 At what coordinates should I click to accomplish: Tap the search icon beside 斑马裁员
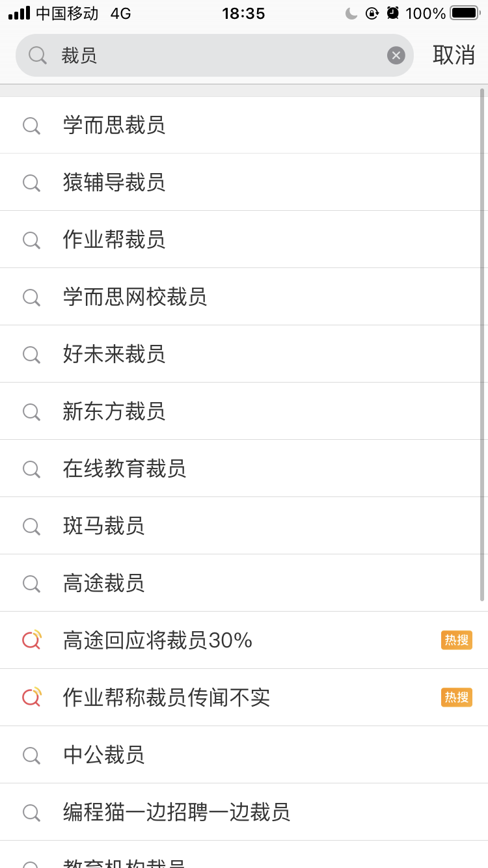coord(31,526)
